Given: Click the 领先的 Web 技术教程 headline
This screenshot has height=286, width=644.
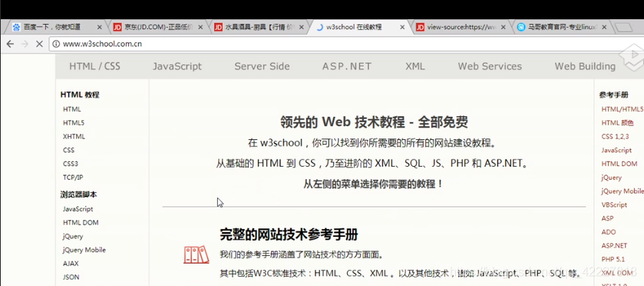Looking at the screenshot, I should (x=374, y=121).
